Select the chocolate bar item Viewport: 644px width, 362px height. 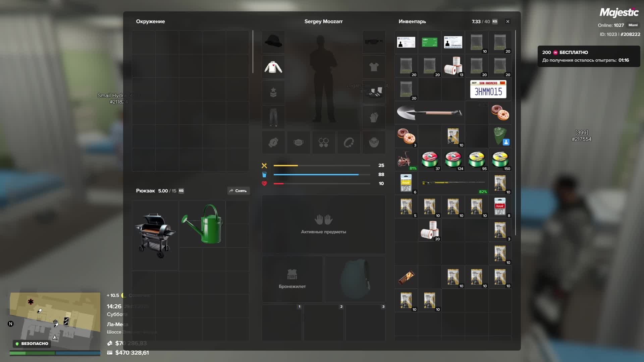pyautogui.click(x=406, y=277)
